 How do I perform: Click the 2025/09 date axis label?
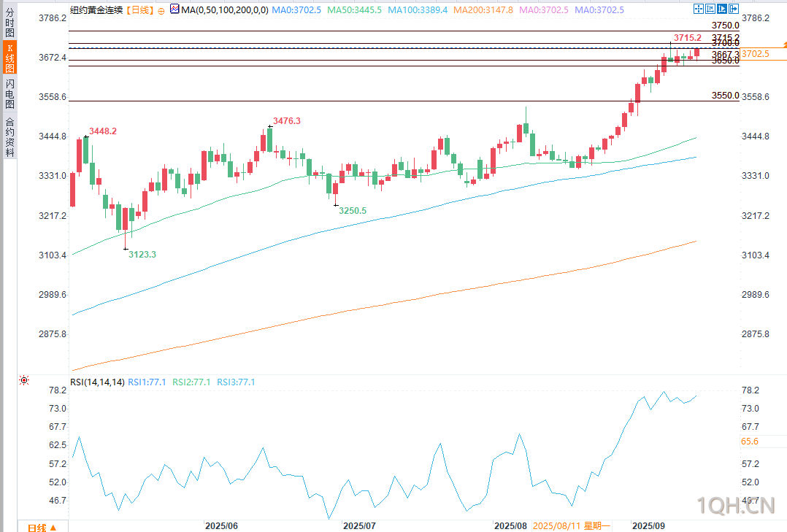point(648,526)
